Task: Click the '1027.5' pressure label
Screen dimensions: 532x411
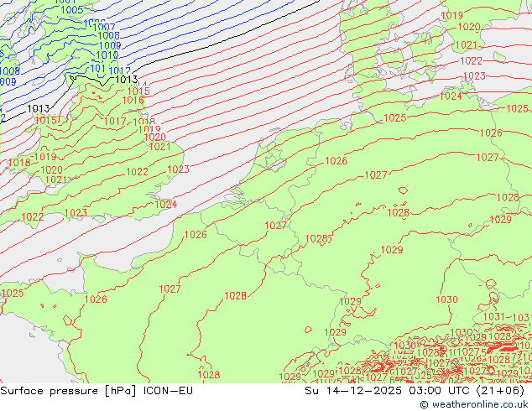Action: 473,352
